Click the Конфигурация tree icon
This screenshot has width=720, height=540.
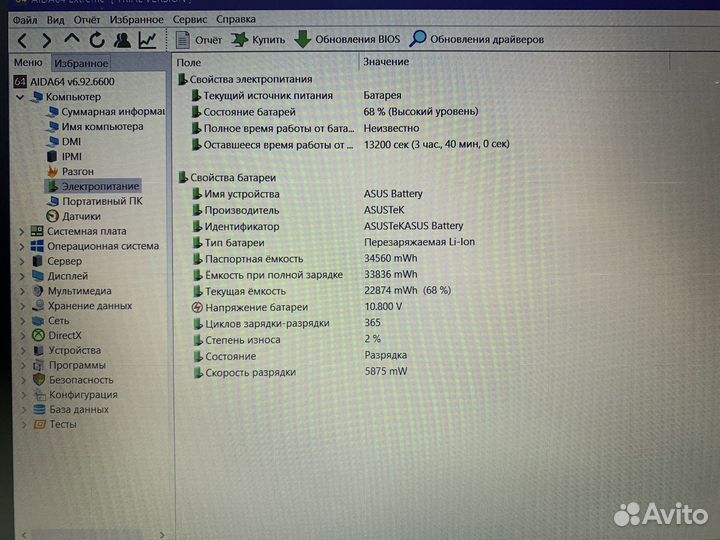coord(39,394)
